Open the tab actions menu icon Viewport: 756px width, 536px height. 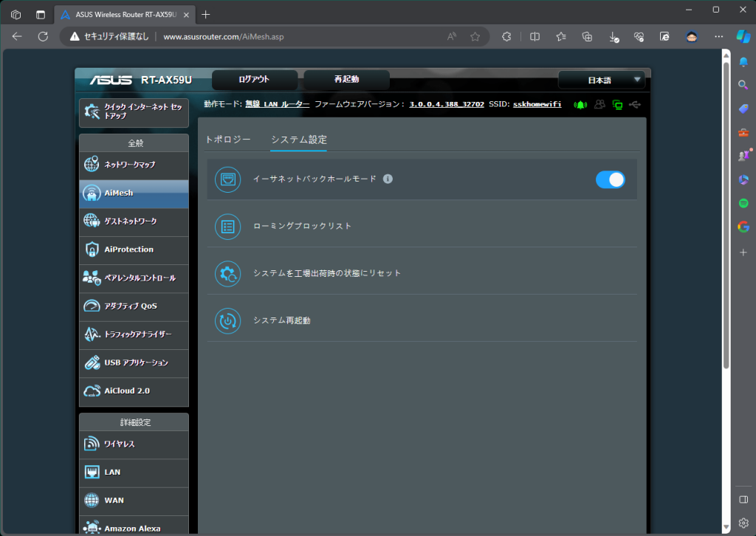(x=41, y=15)
